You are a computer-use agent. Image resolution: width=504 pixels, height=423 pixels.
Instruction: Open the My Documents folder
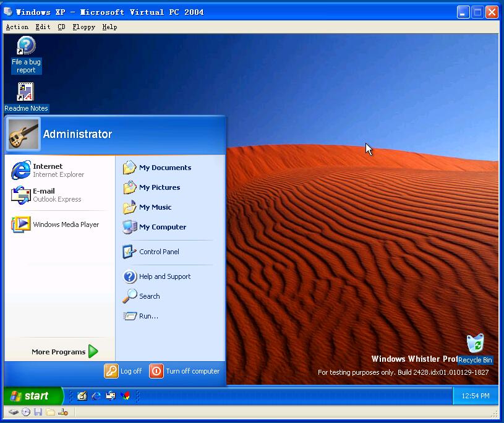tap(157, 168)
